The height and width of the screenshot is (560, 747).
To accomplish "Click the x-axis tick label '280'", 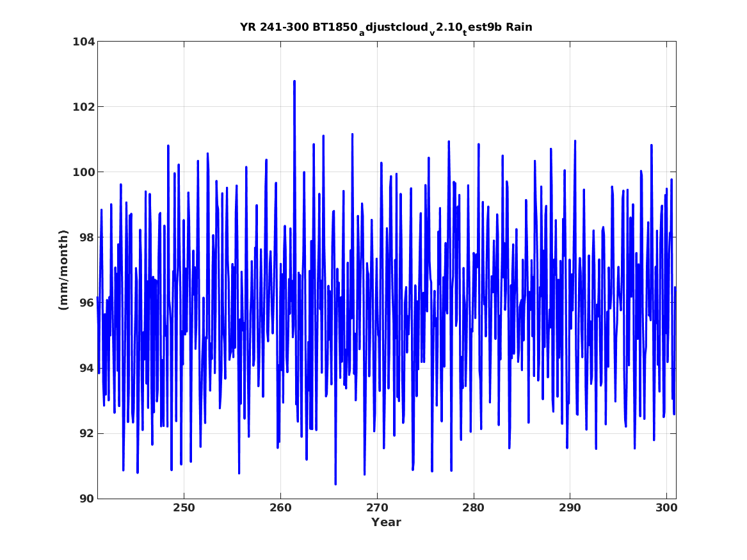I will pyautogui.click(x=473, y=508).
